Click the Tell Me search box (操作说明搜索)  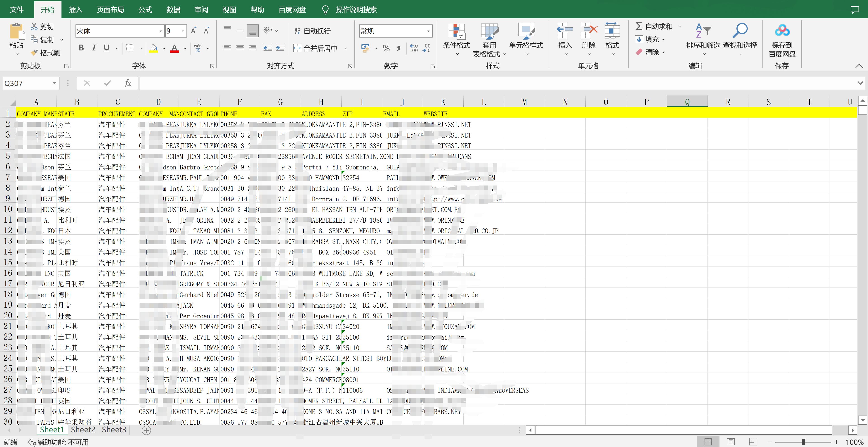tap(356, 10)
